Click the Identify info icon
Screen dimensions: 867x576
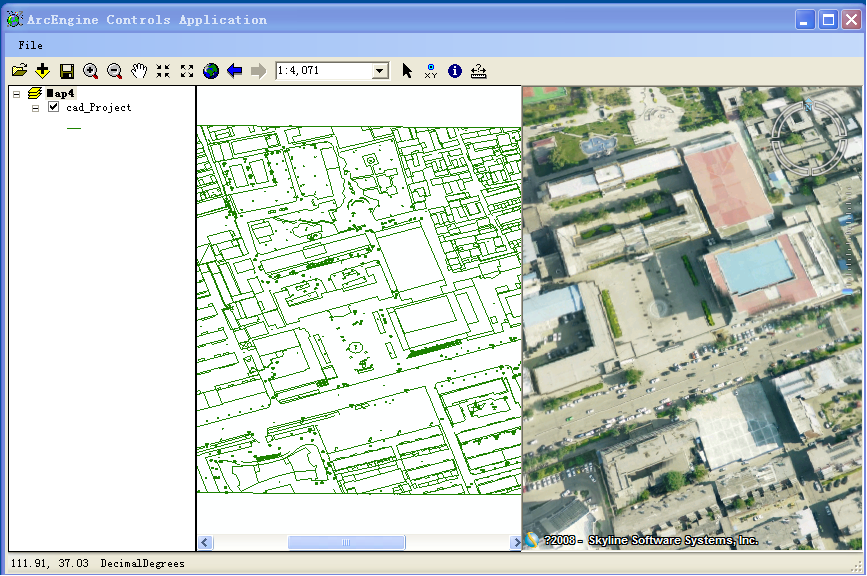tap(455, 71)
